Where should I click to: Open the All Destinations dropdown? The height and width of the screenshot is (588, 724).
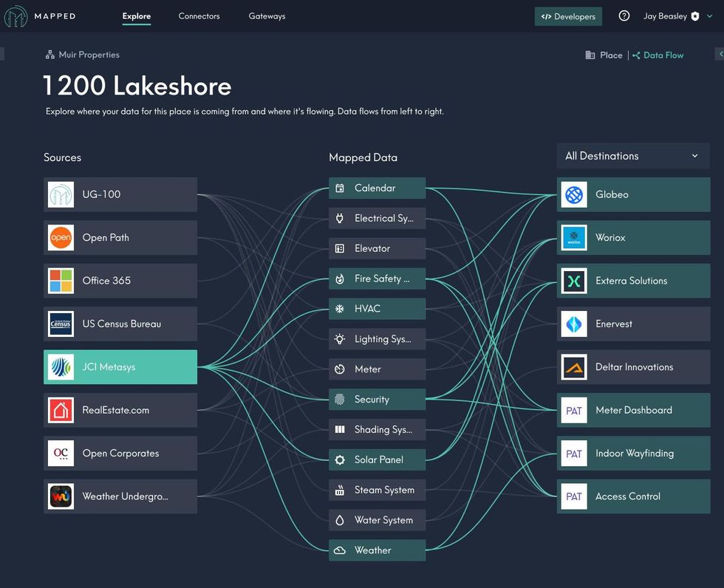633,156
